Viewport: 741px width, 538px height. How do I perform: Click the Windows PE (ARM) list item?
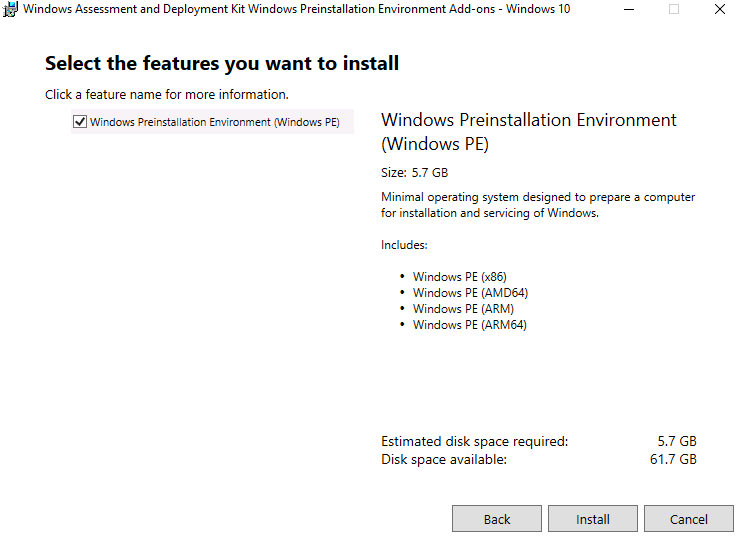[x=463, y=309]
